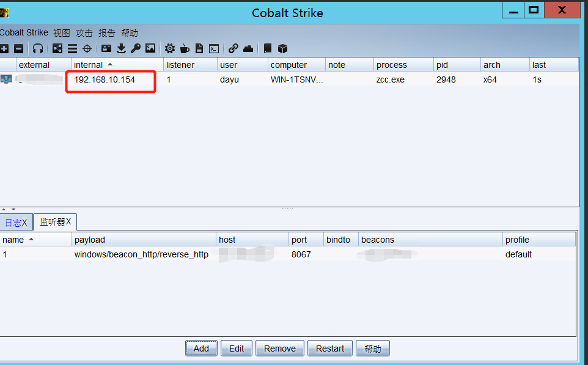Sort listeners by name column header
This screenshot has width=588, height=365.
[x=35, y=239]
